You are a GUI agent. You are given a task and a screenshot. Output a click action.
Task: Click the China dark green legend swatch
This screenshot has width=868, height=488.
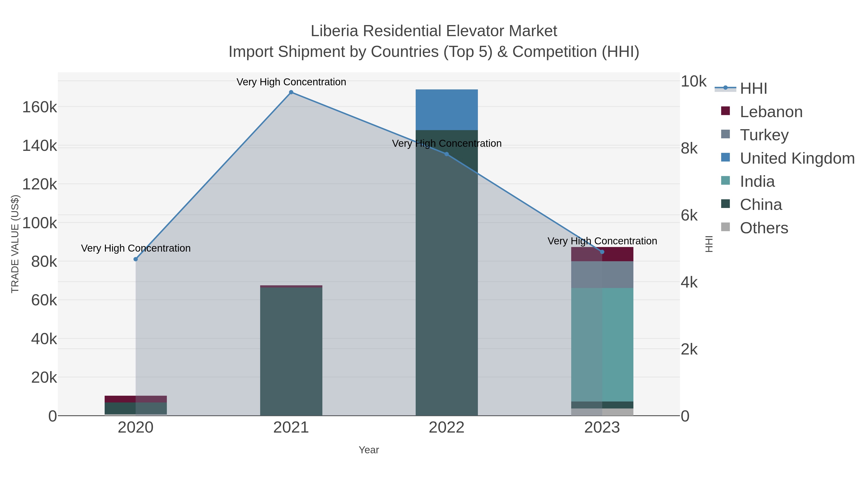(x=726, y=204)
